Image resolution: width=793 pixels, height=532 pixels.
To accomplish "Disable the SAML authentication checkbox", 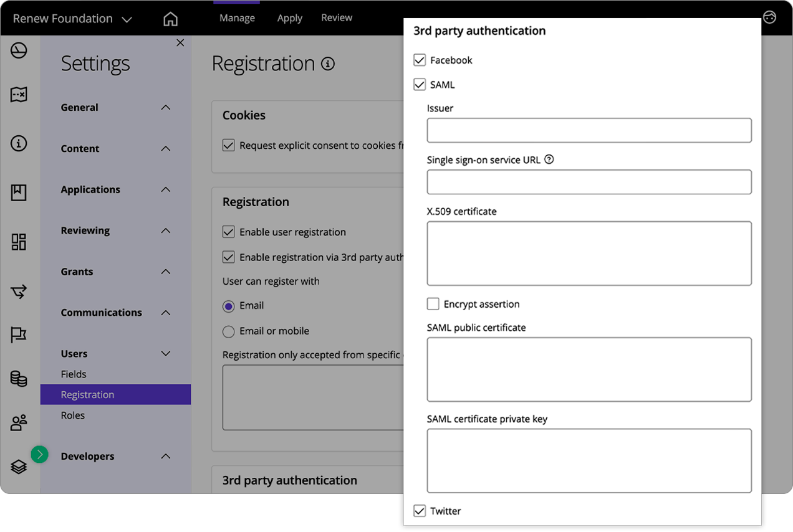I will click(x=419, y=84).
